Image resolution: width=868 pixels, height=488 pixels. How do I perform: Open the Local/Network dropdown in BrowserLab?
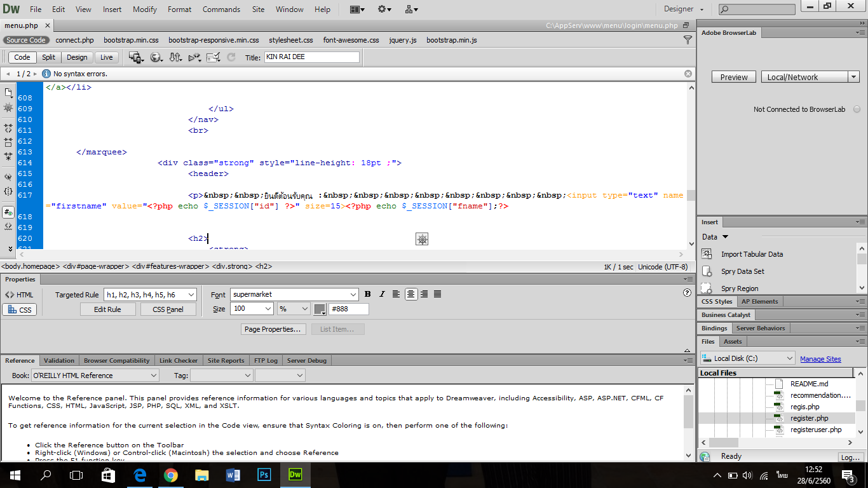click(810, 77)
